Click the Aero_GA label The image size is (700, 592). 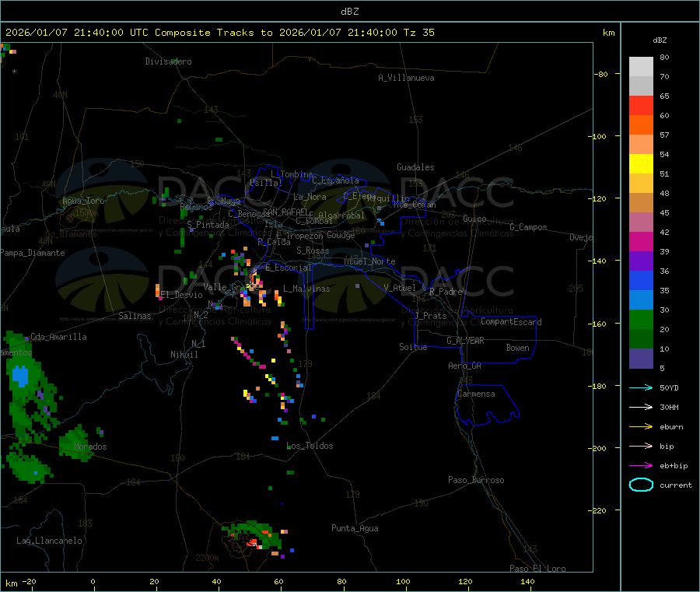[x=465, y=366]
